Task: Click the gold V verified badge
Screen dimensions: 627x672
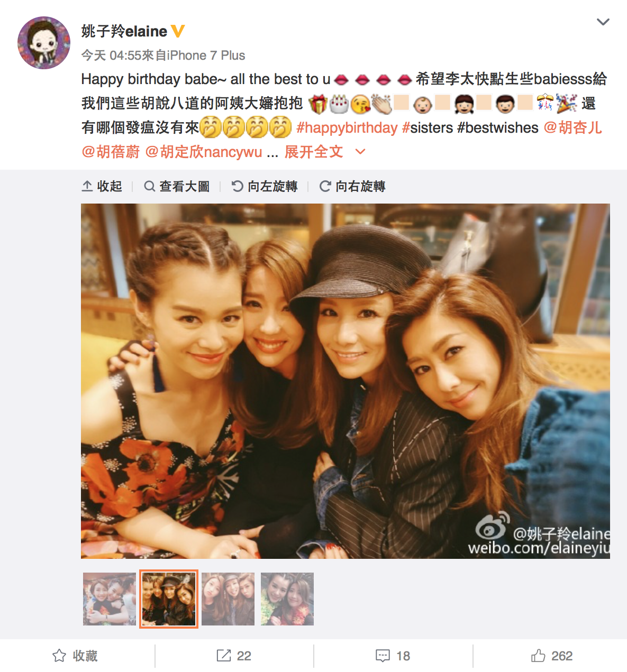Action: [178, 31]
